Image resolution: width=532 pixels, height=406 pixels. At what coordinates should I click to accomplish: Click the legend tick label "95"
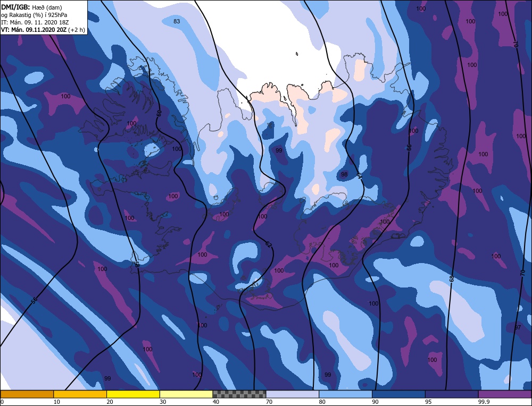coord(428,402)
